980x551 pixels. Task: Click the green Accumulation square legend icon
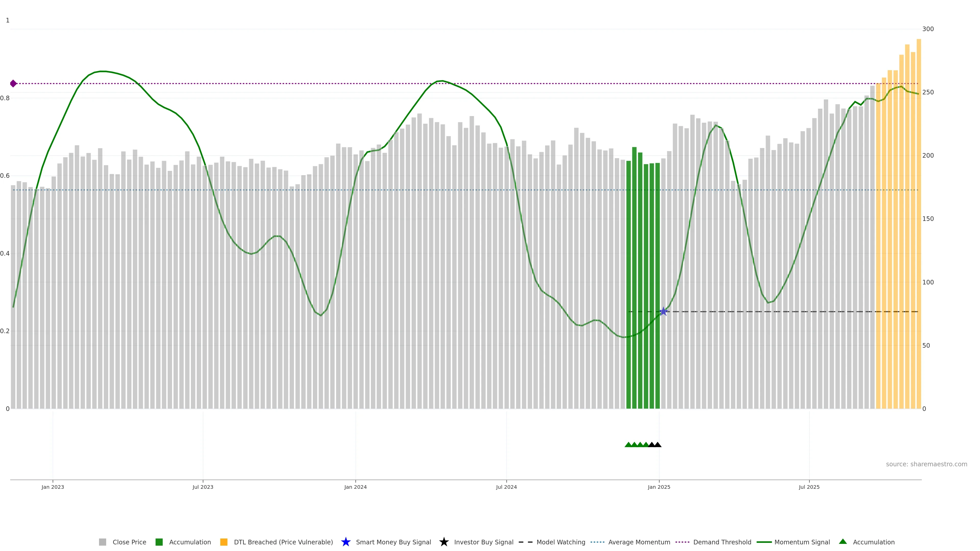(159, 542)
